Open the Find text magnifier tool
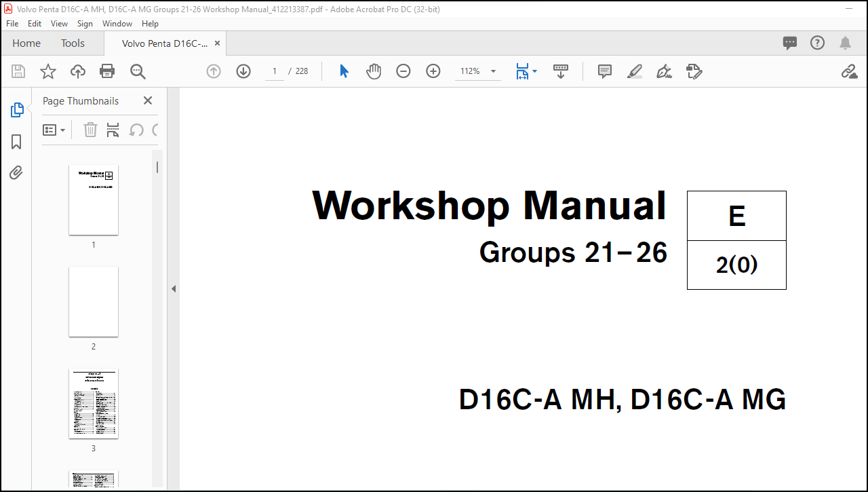868x492 pixels. [138, 71]
